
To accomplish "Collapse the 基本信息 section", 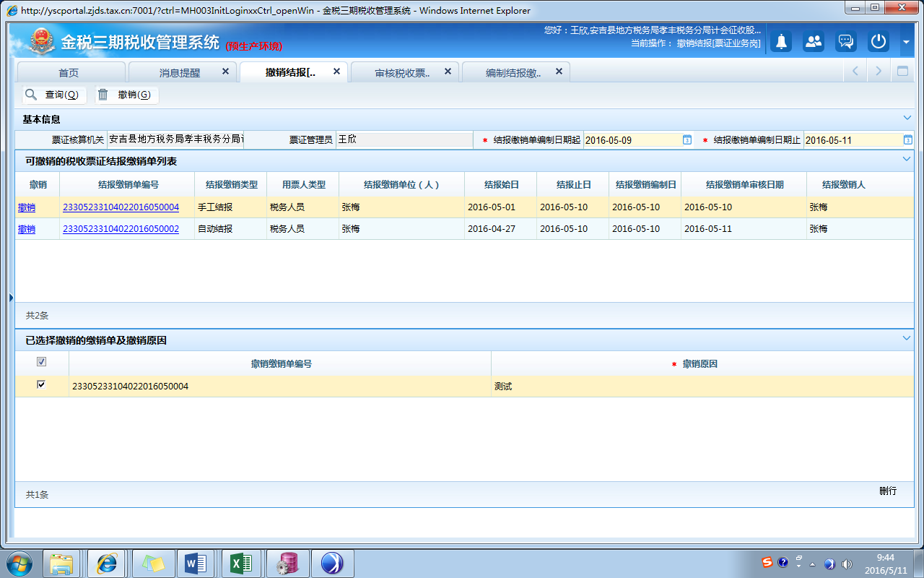I will click(x=907, y=118).
